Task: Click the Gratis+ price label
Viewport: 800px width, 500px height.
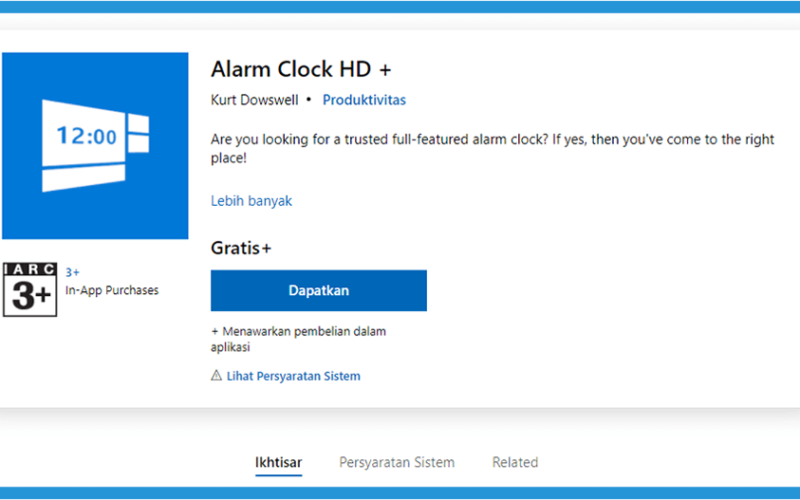Action: 241,248
